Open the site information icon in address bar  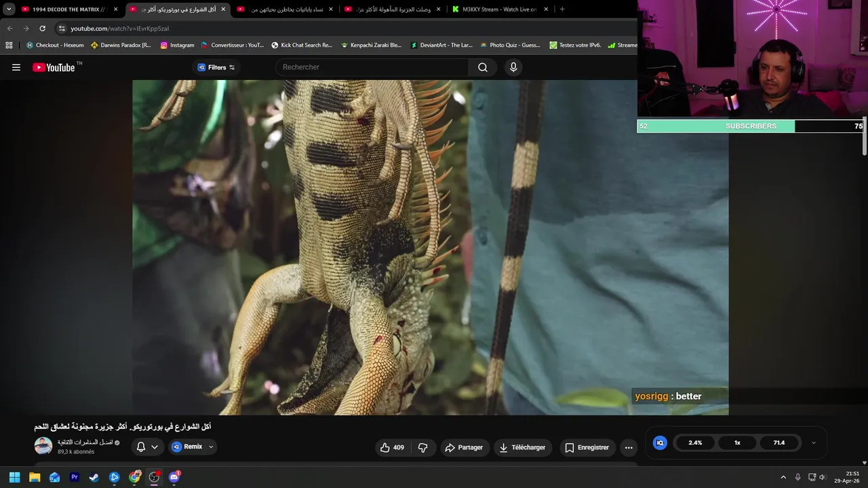[x=62, y=28]
